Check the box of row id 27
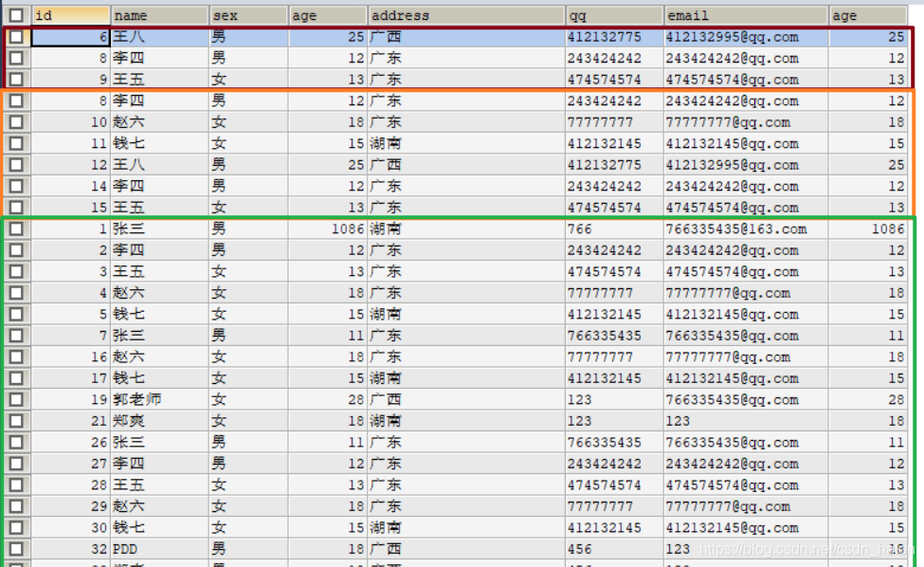924x567 pixels. [x=16, y=464]
